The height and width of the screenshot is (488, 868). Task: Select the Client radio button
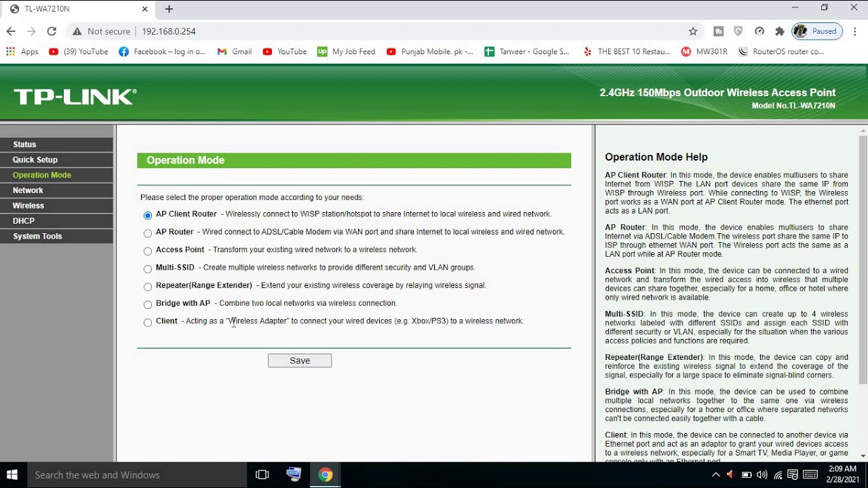pyautogui.click(x=148, y=323)
